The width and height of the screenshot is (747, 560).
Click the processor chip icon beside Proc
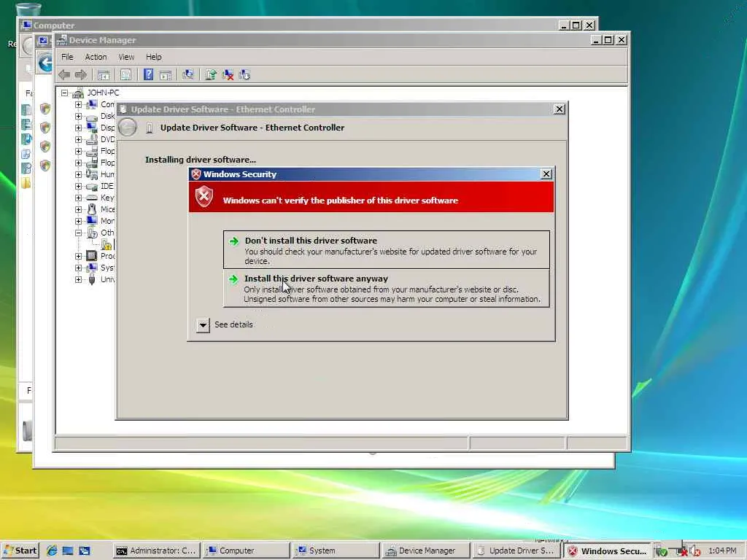92,256
